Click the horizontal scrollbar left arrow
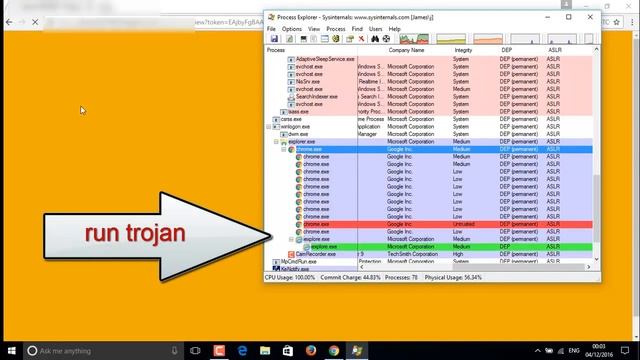The height and width of the screenshot is (360, 640). point(362,267)
